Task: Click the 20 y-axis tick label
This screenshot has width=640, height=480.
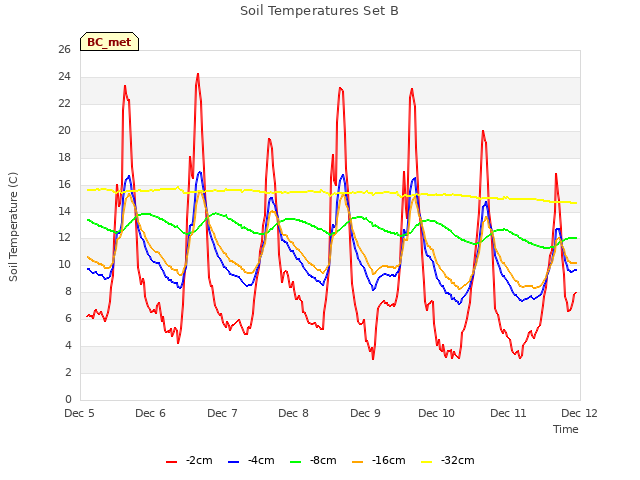Action: coord(64,131)
